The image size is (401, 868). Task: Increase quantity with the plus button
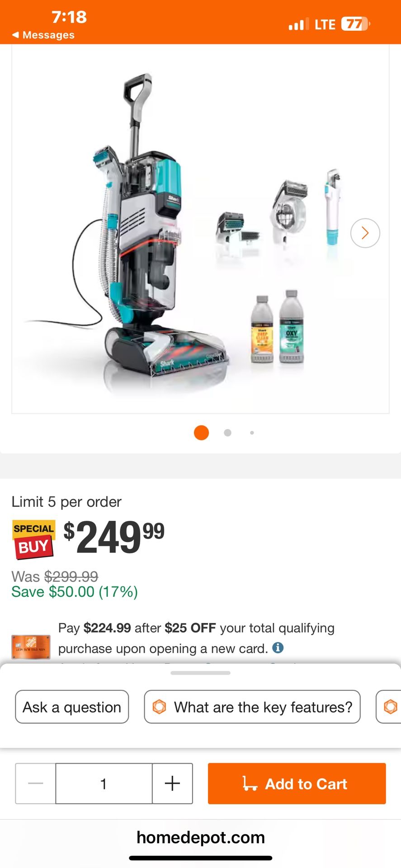tap(172, 783)
